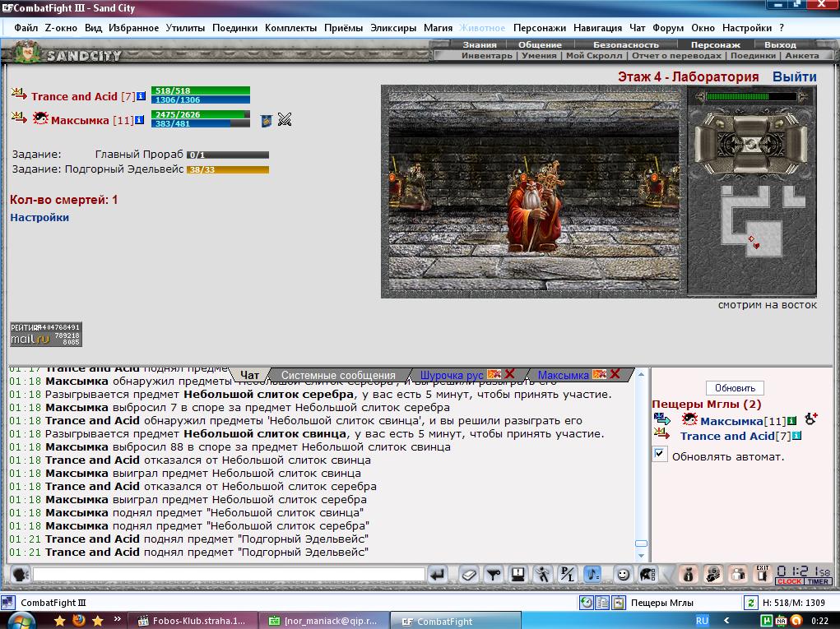Click the chat scrollbar up arrow

(x=641, y=374)
